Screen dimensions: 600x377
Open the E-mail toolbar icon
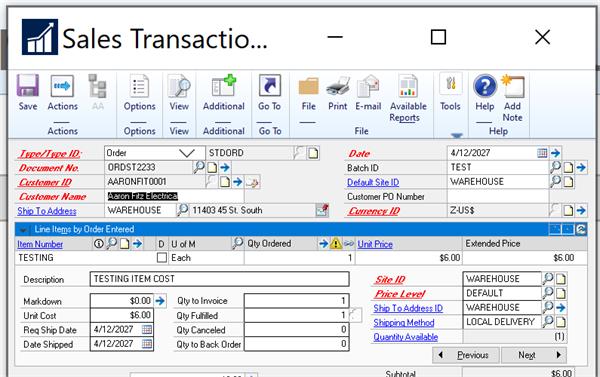pyautogui.click(x=368, y=92)
